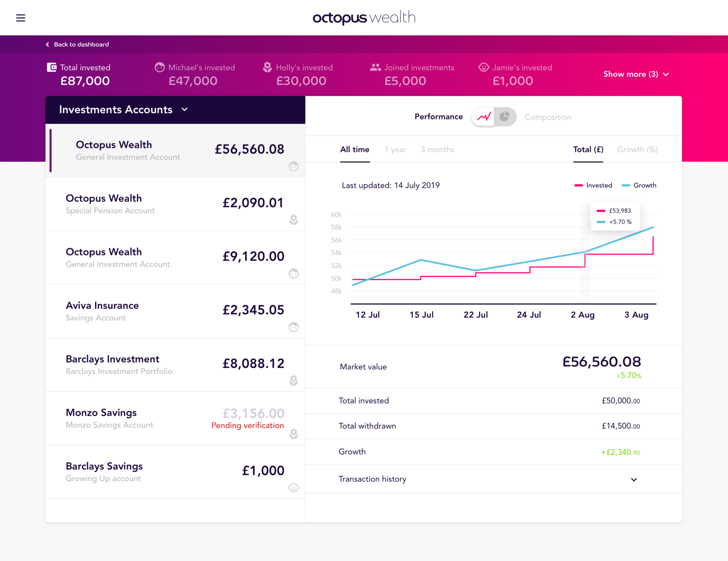Click owner icon on Monzo Savings row
The width and height of the screenshot is (728, 561).
tap(293, 434)
